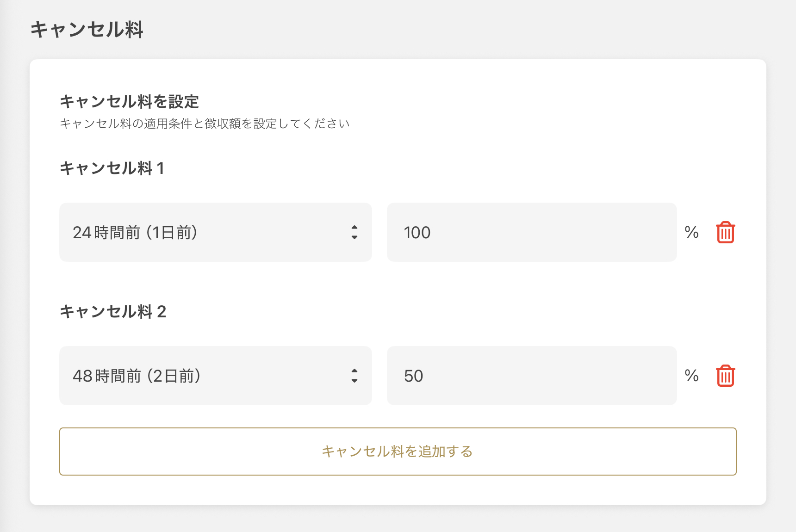Screen dimensions: 796x532
Task: Delete cancellation fee 2 with trash icon
Action: (x=725, y=376)
